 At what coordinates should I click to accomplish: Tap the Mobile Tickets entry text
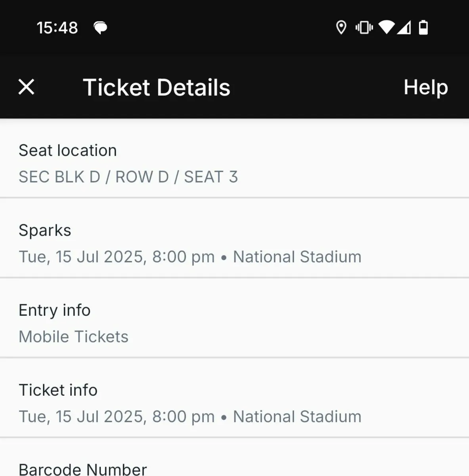pyautogui.click(x=74, y=337)
